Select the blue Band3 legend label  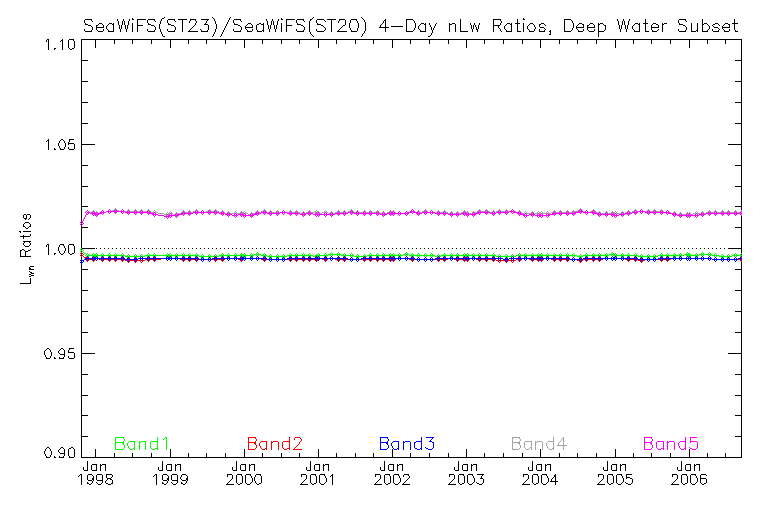(407, 444)
